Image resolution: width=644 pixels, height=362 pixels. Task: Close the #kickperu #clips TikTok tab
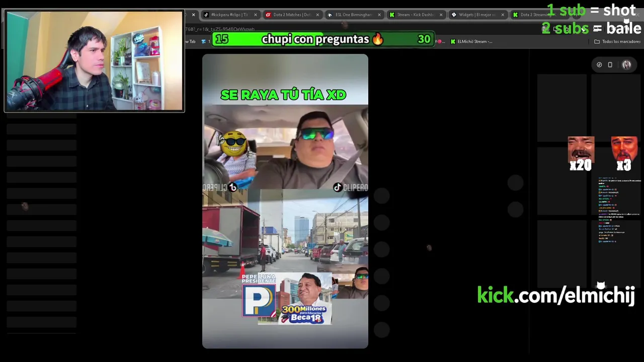click(x=255, y=15)
